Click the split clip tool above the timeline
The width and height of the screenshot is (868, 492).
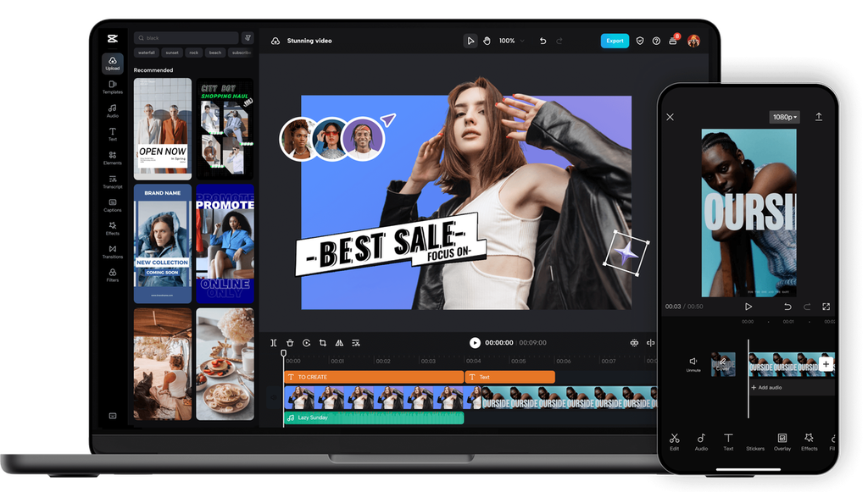tap(274, 343)
